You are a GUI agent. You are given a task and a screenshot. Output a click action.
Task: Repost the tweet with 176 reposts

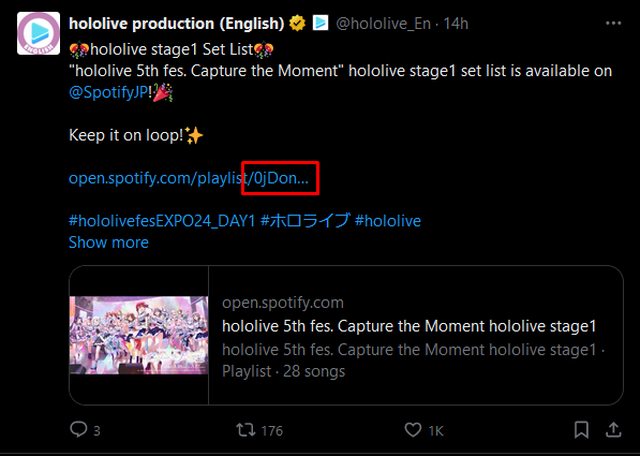(x=243, y=430)
